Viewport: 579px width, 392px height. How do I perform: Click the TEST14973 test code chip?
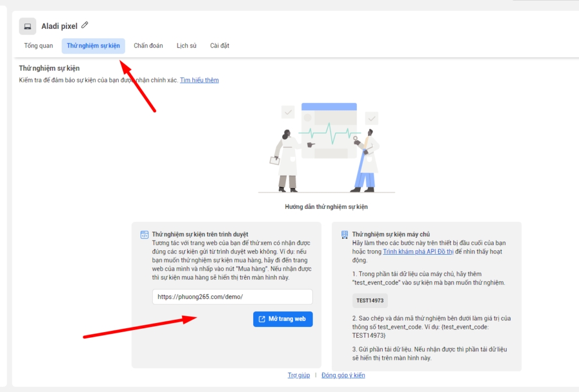[x=370, y=300]
